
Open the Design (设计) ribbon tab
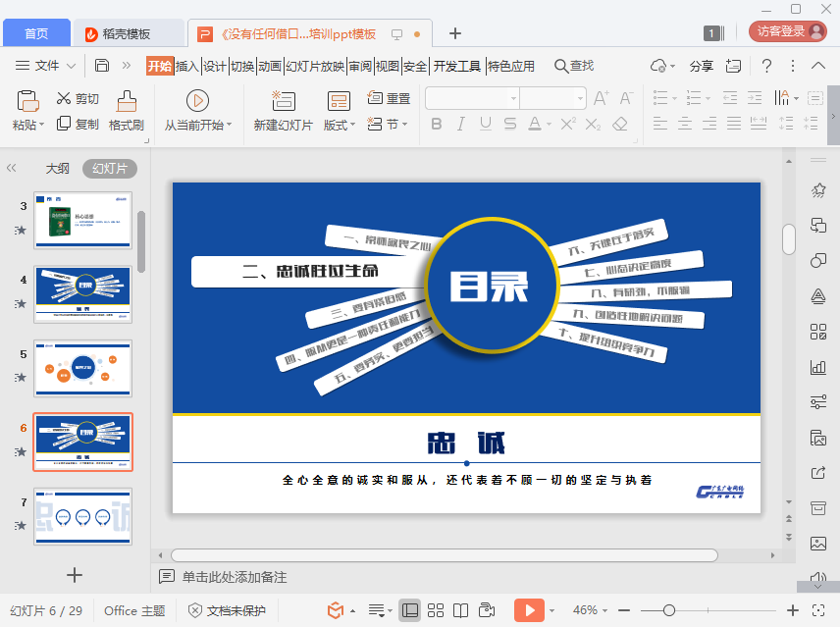[x=214, y=66]
